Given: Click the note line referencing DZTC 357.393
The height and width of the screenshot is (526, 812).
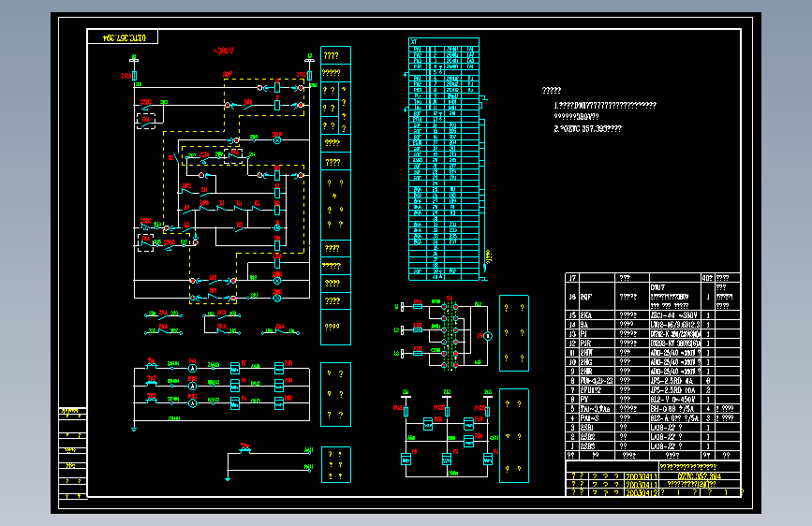Looking at the screenshot, I should (x=588, y=128).
